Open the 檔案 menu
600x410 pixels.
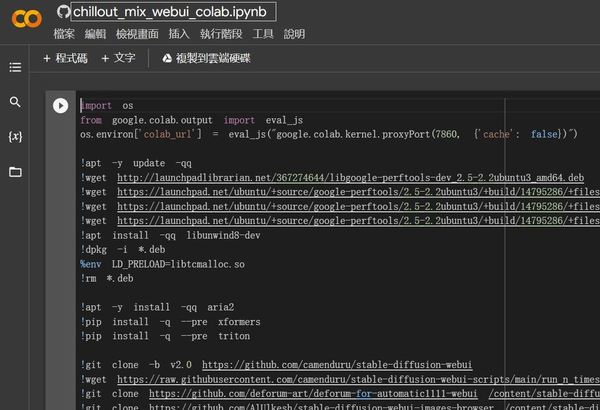click(64, 34)
